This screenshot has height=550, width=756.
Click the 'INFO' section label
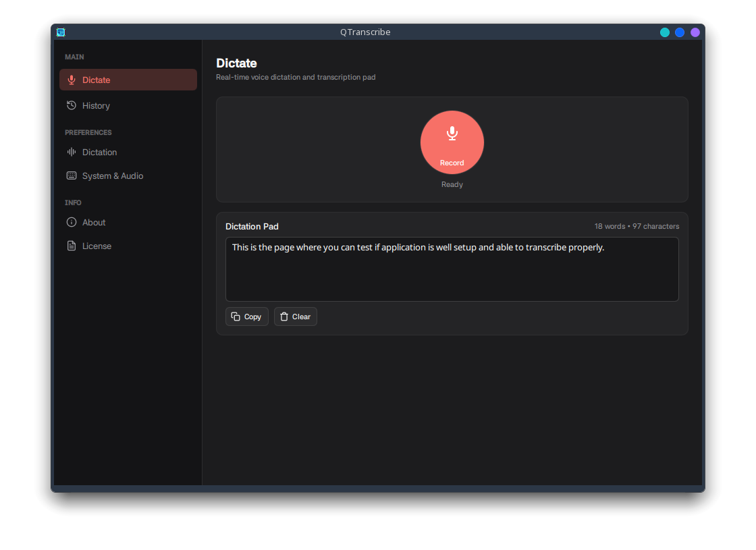74,203
